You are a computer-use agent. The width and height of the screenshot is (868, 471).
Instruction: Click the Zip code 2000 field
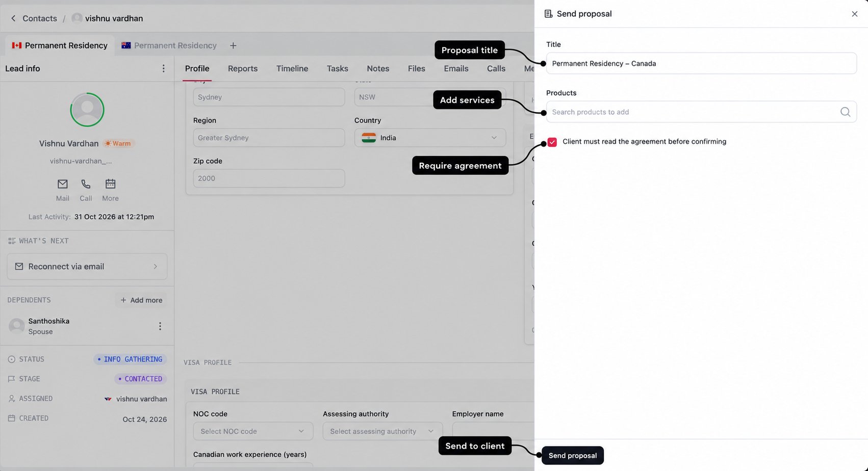click(x=269, y=178)
